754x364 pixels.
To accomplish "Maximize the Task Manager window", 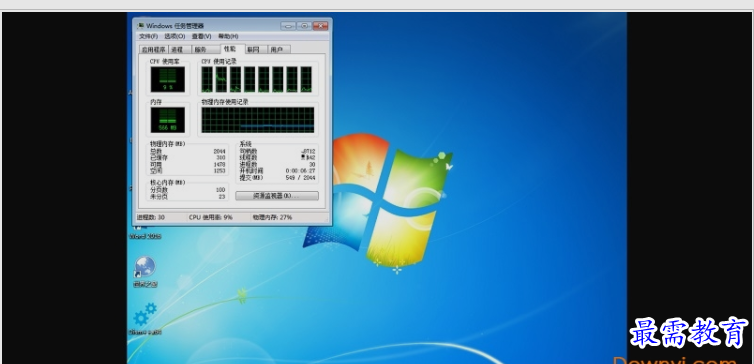I will [x=304, y=26].
